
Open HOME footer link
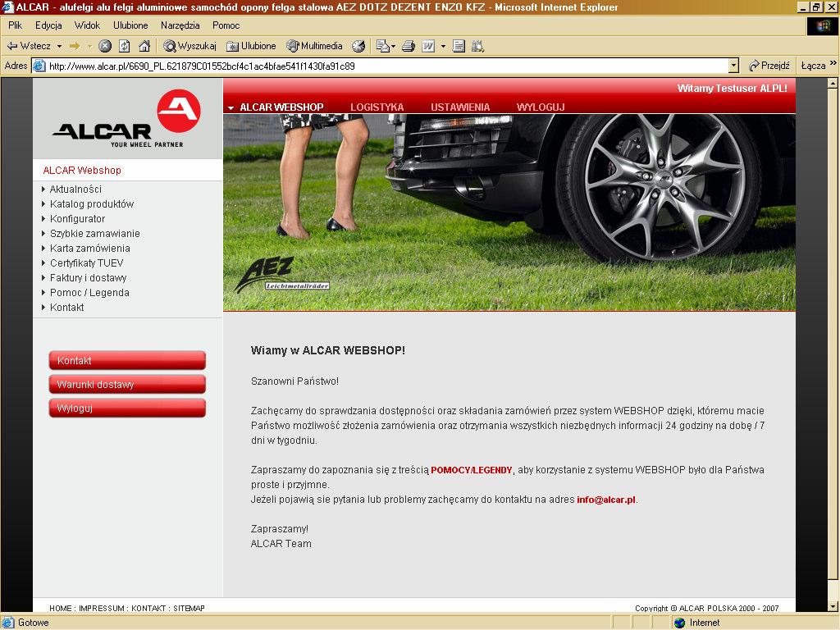click(61, 608)
